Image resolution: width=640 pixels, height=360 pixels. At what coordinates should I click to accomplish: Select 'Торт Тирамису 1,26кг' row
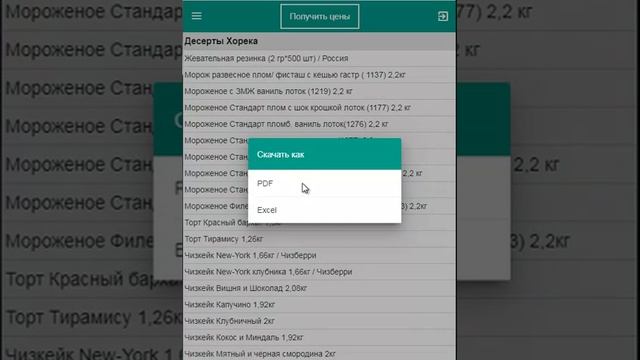click(319, 239)
